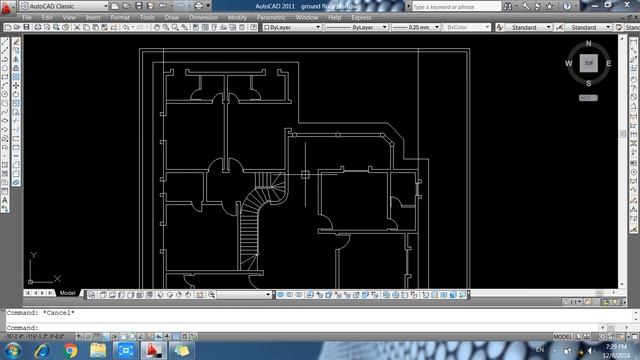
Task: Open Help from Standard toolbar question icon
Action: 253,27
